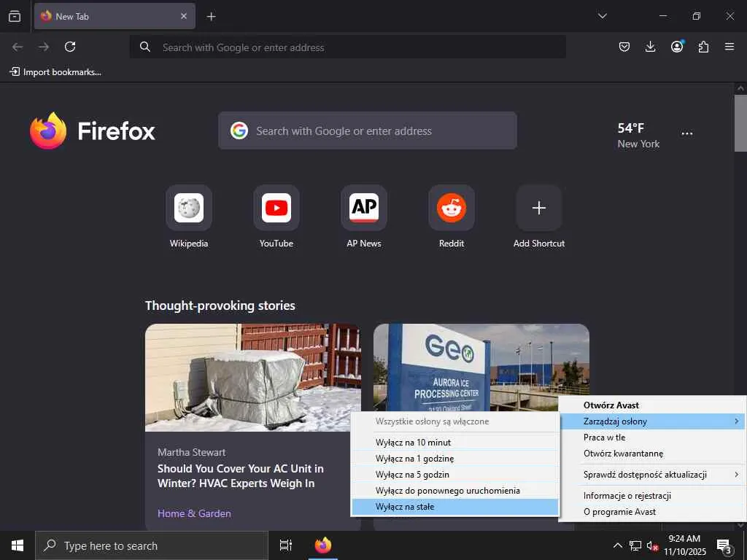The image size is (747, 560).
Task: Show hidden tray icons chevron
Action: click(x=617, y=545)
